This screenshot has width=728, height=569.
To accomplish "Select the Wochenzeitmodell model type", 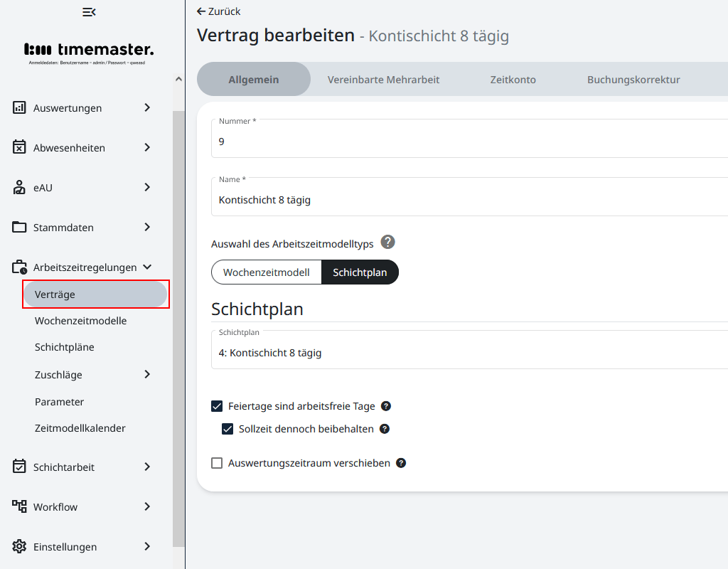I will click(267, 272).
